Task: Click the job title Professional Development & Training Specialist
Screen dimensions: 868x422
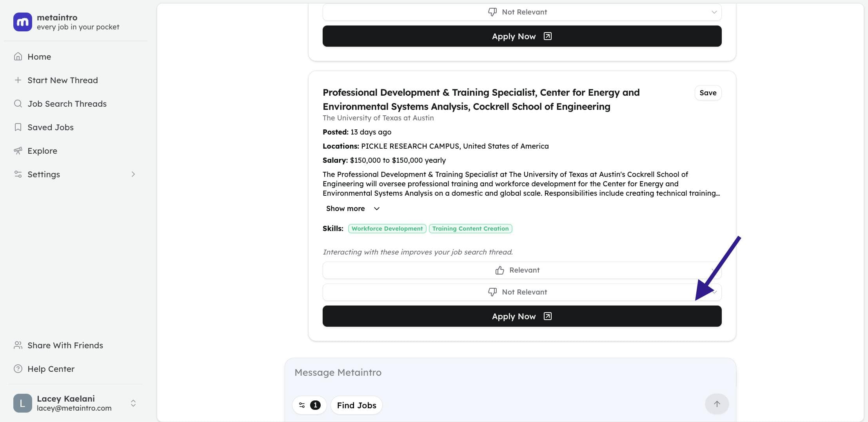Action: point(481,100)
